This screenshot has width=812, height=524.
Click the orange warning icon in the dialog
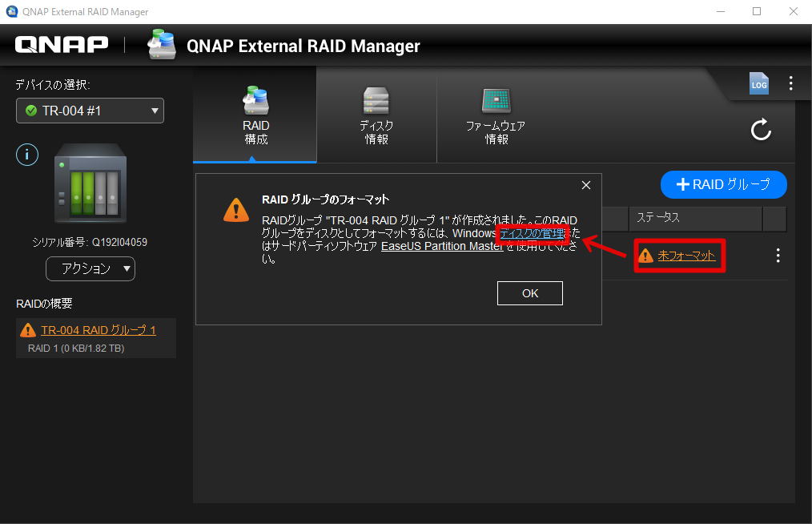[x=236, y=210]
